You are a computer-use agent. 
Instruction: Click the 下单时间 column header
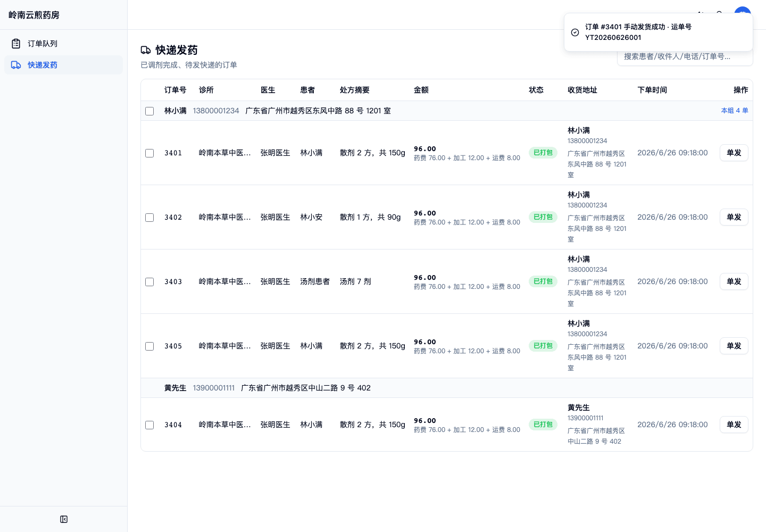point(652,90)
